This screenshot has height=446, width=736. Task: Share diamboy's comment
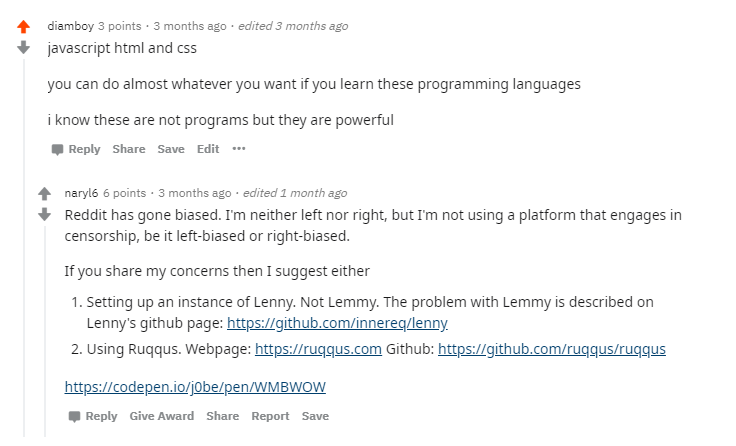tap(129, 149)
